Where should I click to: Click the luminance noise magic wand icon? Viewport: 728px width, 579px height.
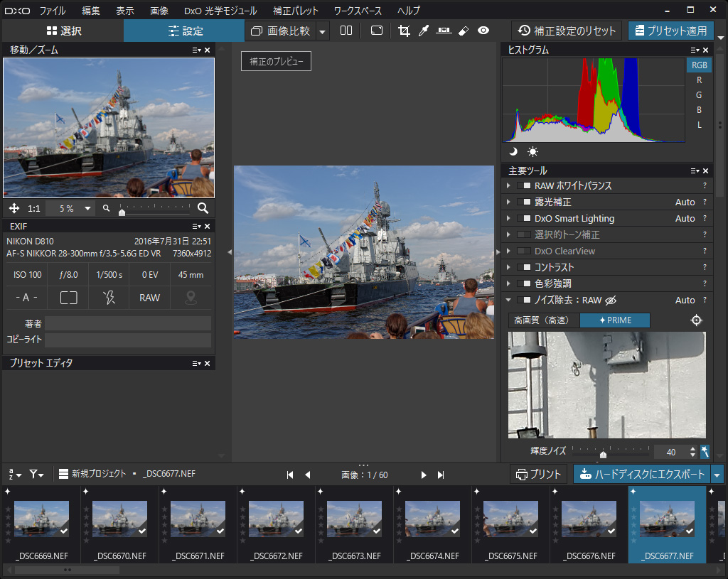(x=705, y=452)
